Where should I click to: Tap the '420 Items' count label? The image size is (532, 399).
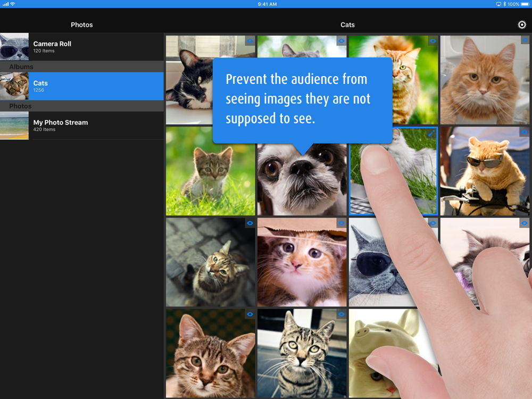pos(44,130)
